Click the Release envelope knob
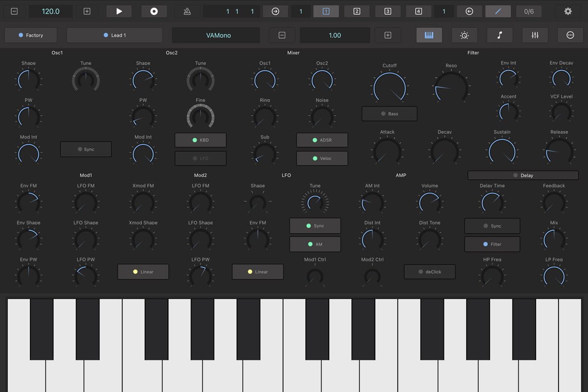588x392 pixels. pyautogui.click(x=559, y=151)
